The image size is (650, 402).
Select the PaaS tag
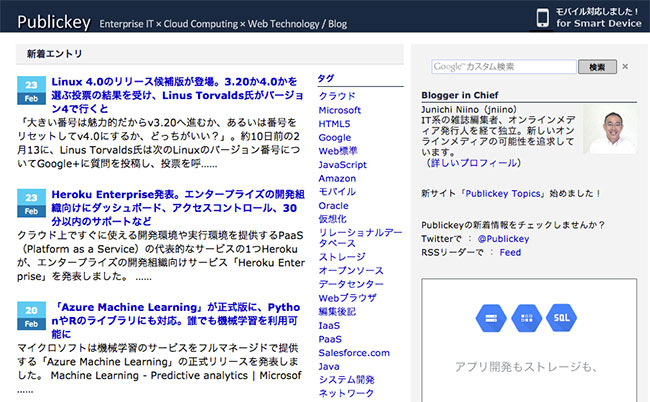click(x=330, y=339)
